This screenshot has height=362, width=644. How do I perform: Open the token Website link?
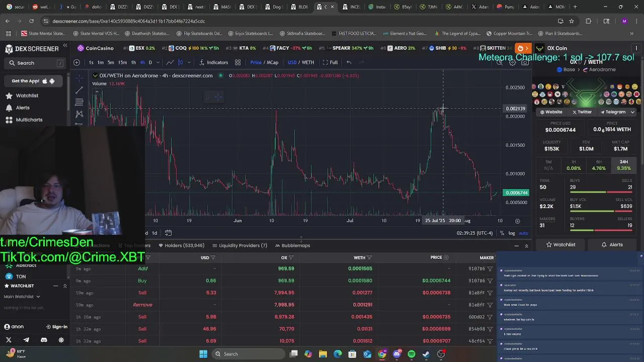[551, 112]
